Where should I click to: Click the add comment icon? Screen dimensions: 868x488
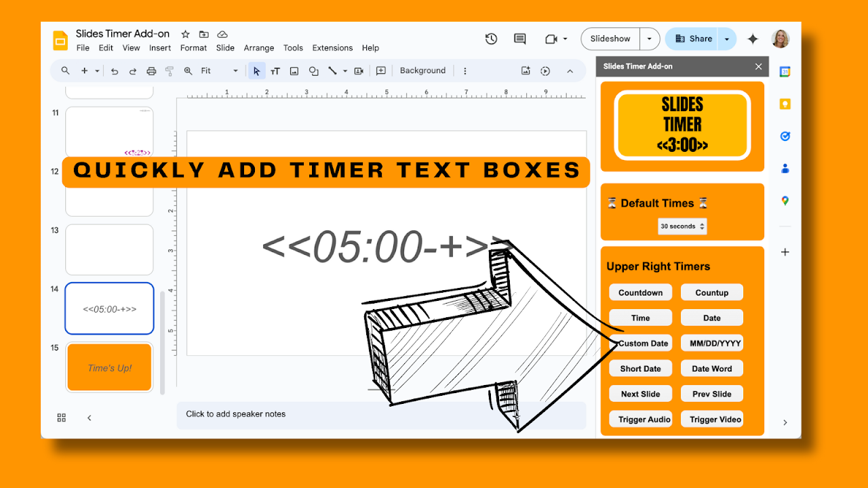(381, 70)
